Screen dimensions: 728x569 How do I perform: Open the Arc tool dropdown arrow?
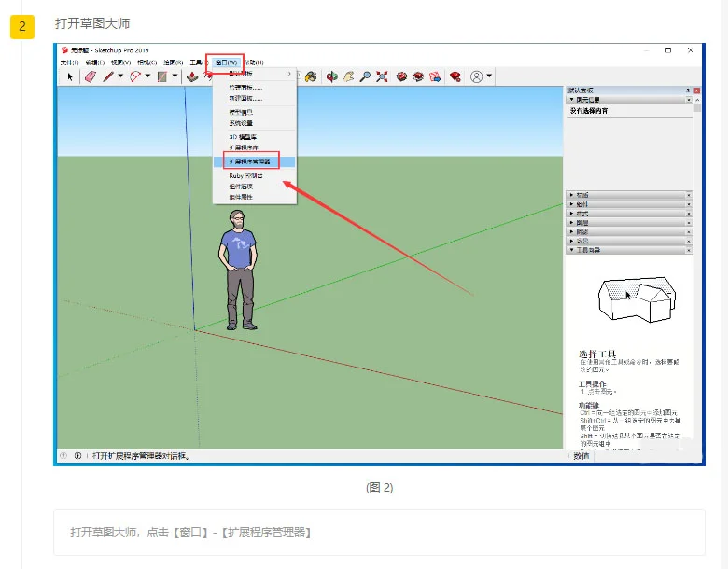click(x=147, y=76)
